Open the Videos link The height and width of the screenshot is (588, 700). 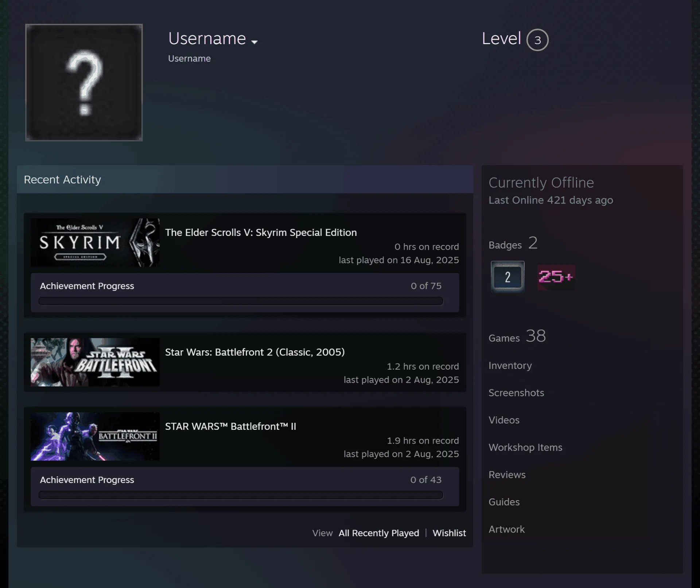click(x=504, y=420)
